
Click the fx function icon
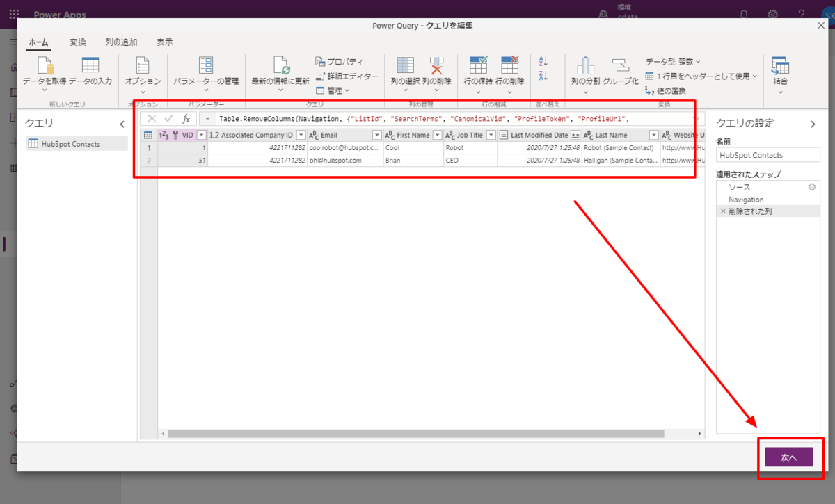pyautogui.click(x=186, y=119)
